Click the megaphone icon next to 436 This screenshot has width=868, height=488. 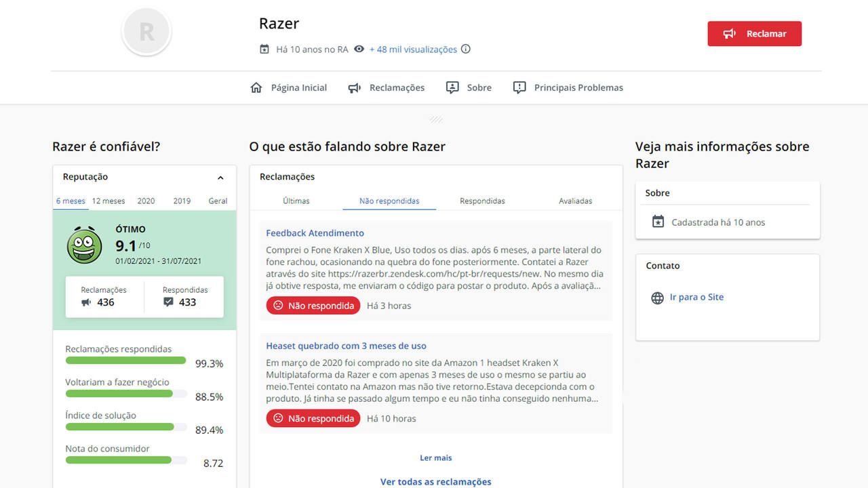[86, 302]
